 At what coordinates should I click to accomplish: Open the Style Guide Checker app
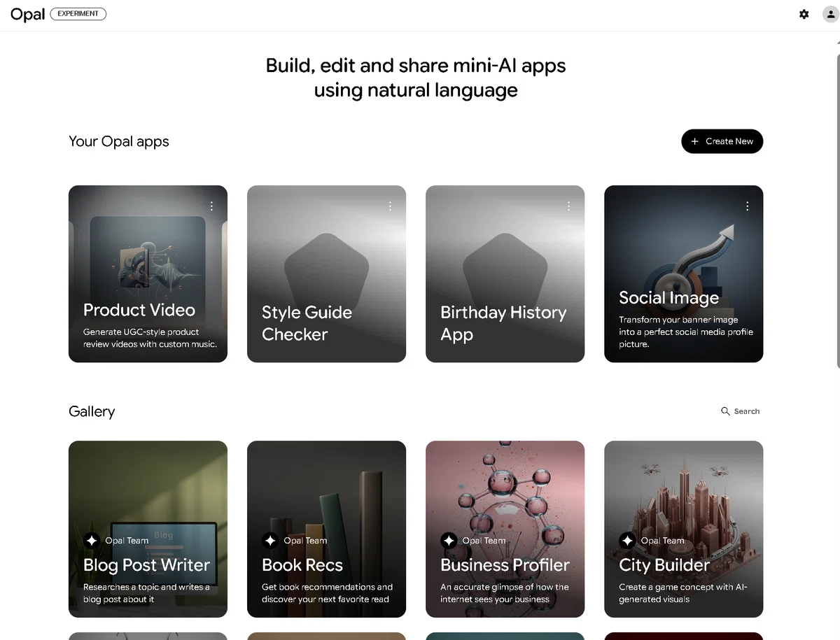[326, 273]
